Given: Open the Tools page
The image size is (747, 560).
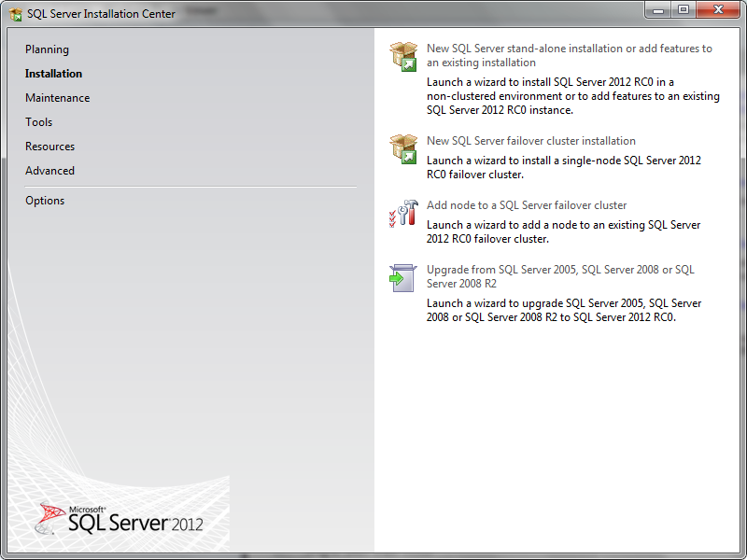Looking at the screenshot, I should tap(39, 122).
